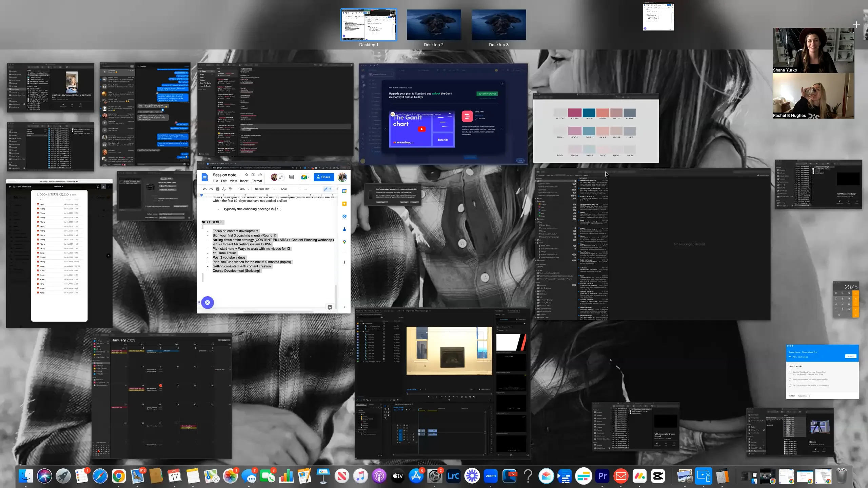868x488 pixels.
Task: Open the comment history icon in Docs
Action: [x=291, y=177]
